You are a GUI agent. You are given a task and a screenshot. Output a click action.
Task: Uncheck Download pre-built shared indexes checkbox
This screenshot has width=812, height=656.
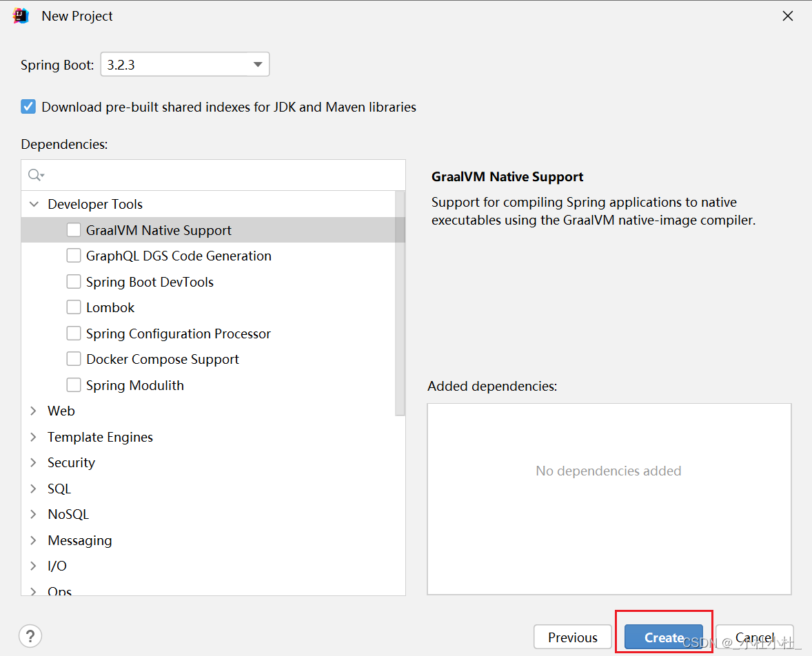click(28, 107)
